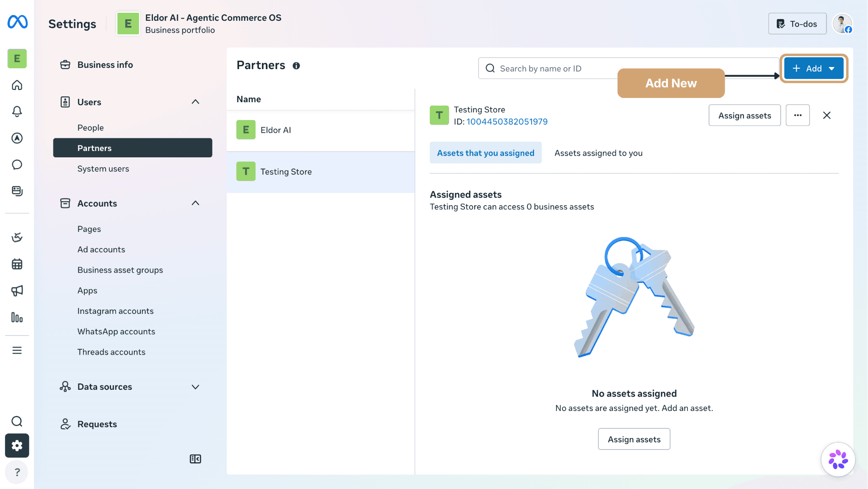Click the Data sources label
Viewport: 868px width, 489px height.
[x=105, y=387]
